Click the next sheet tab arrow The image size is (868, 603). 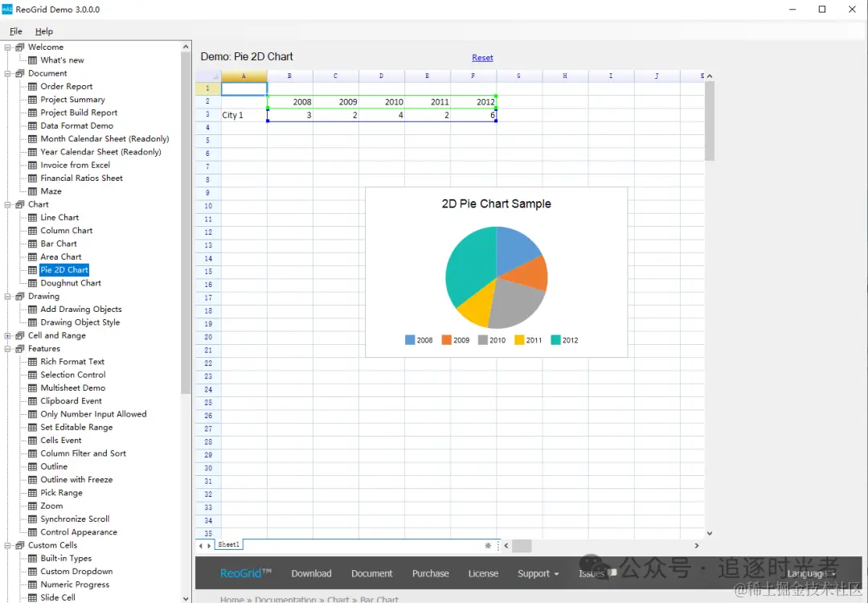(209, 545)
